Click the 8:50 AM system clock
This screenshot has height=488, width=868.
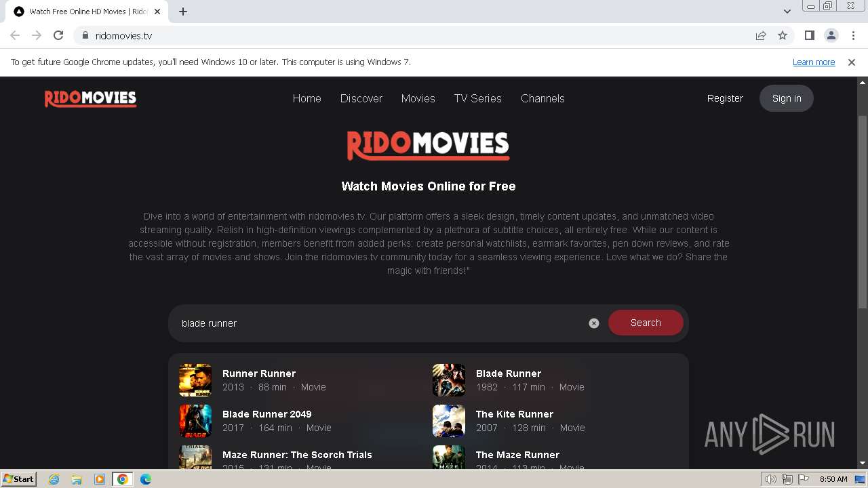(833, 479)
